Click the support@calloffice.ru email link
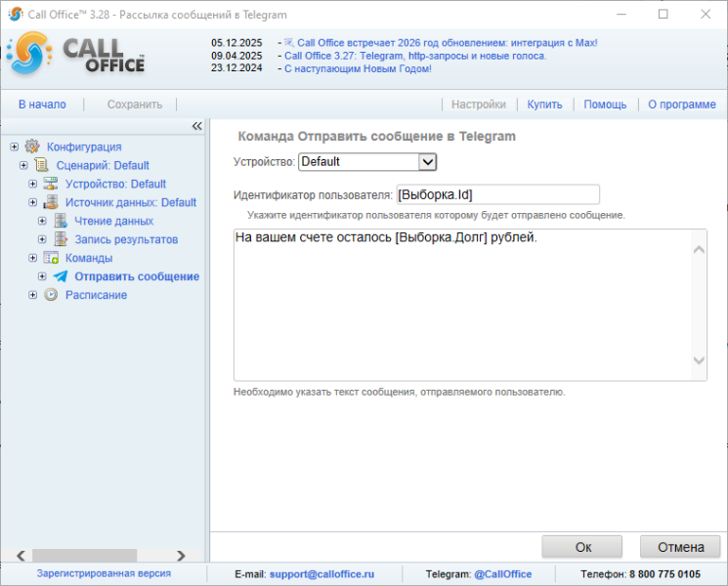Viewport: 728px width, 586px height. click(x=321, y=574)
